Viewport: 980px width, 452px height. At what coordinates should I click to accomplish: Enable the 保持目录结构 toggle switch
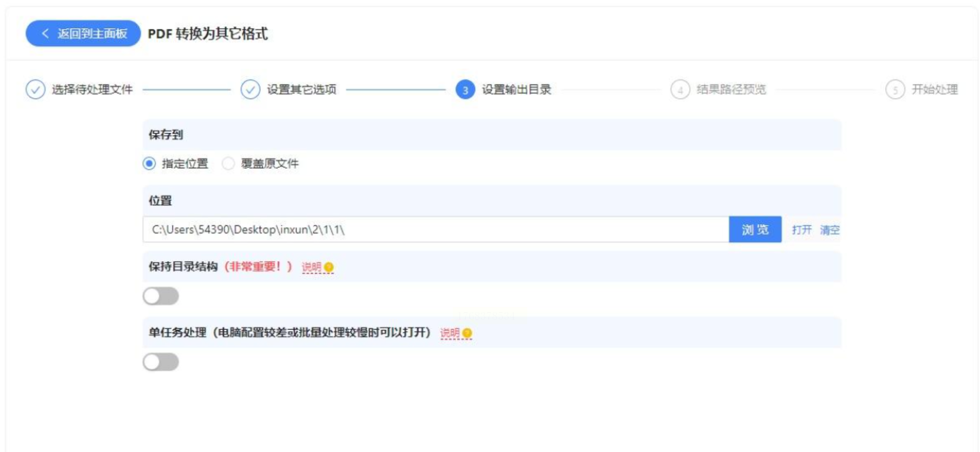coord(161,296)
